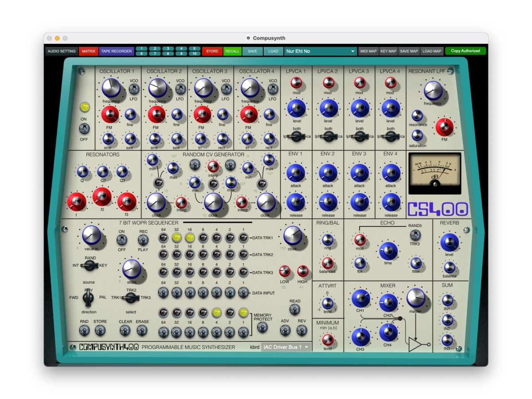
Task: Click the Resonant LPF frequency knob
Action: click(x=433, y=90)
